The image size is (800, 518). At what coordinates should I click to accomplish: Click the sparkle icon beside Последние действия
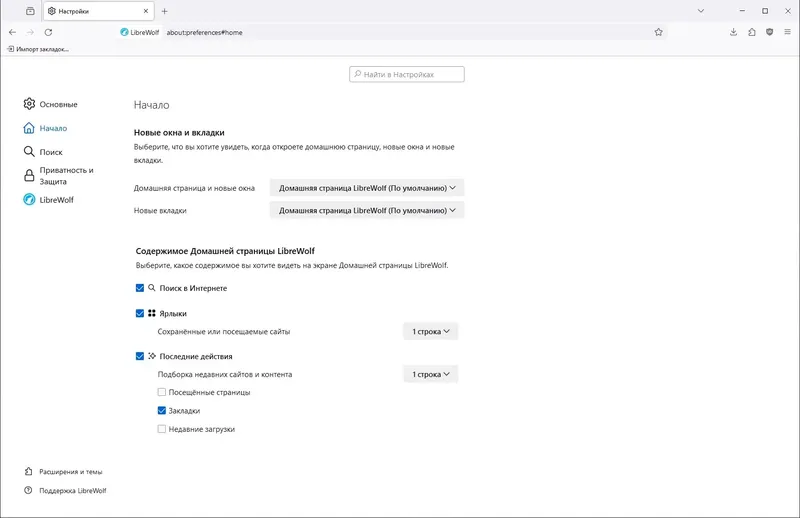tap(152, 356)
